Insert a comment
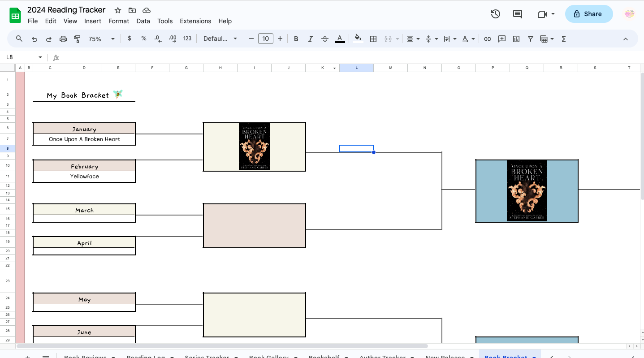 pos(502,39)
